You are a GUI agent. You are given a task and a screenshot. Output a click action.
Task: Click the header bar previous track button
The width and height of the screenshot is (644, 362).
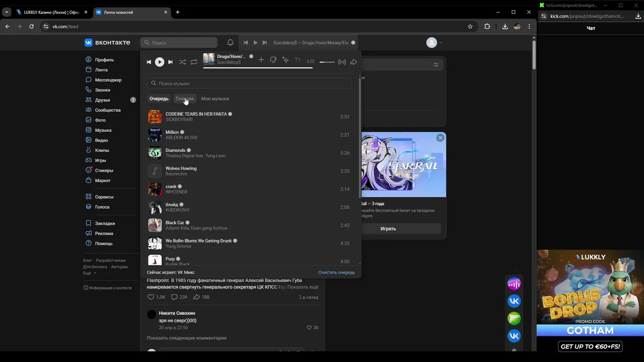[x=246, y=43]
